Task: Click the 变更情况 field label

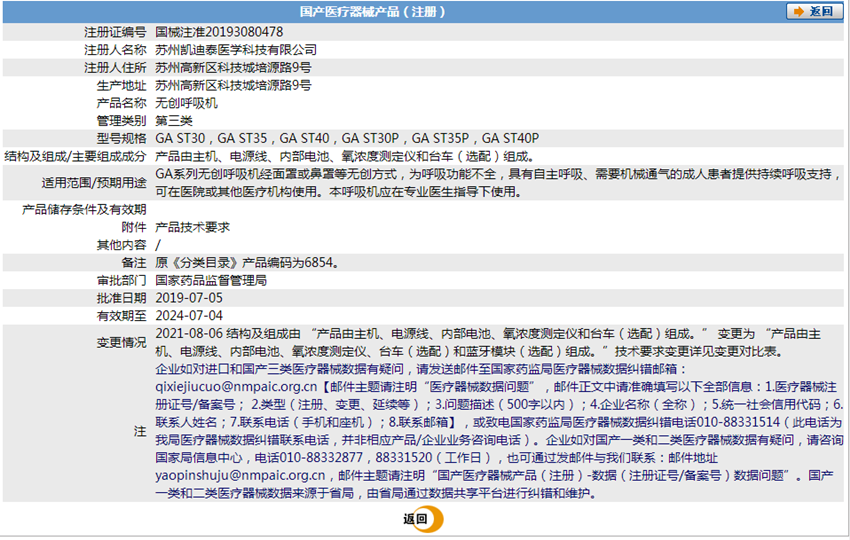Action: [121, 343]
